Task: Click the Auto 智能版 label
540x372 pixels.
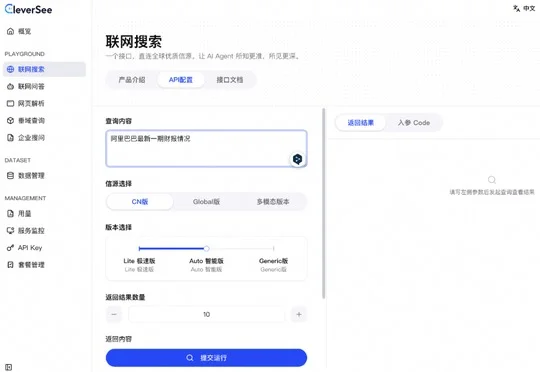Action: [x=206, y=261]
